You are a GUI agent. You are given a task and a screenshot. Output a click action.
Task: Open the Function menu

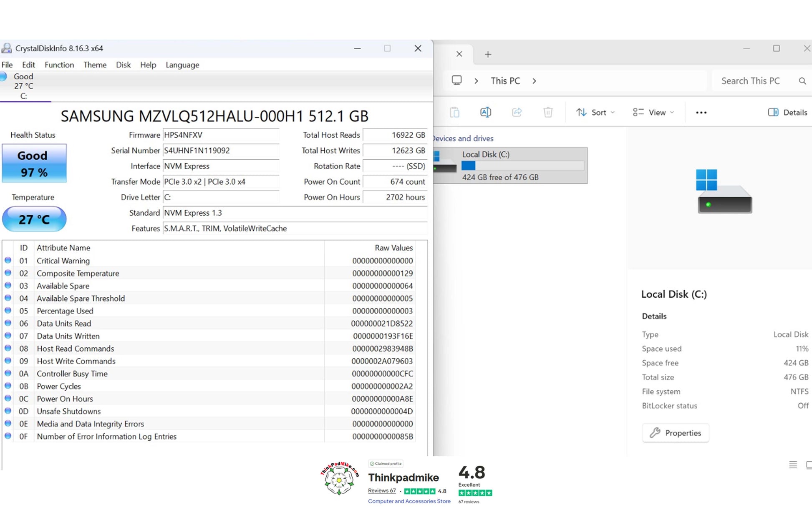[59, 65]
